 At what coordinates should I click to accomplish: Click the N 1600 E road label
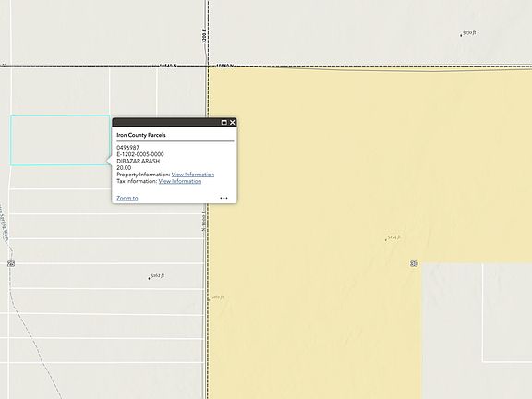tap(203, 222)
